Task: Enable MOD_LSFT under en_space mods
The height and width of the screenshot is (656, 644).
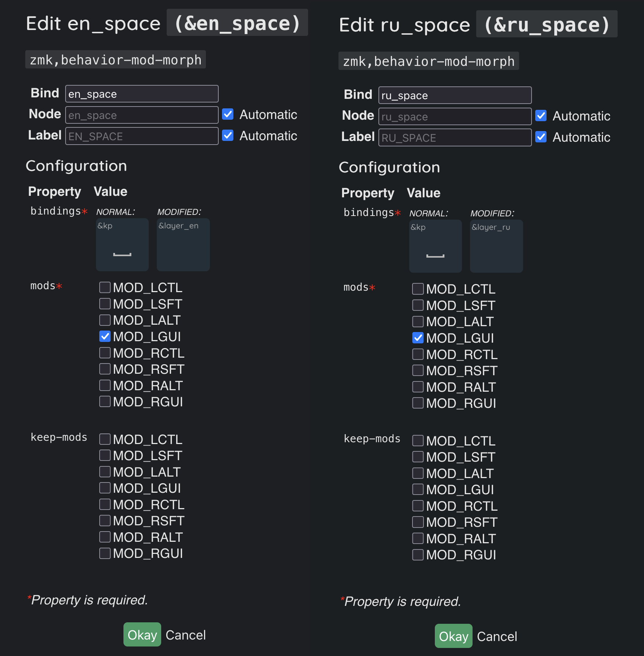Action: coord(105,304)
